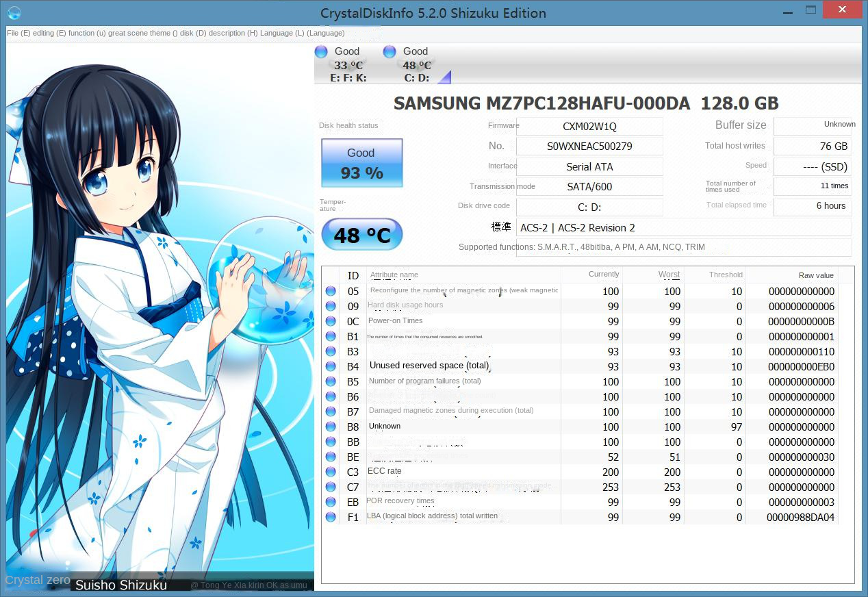Screen dimensions: 868x597
Task: Click the 48 °C temperature button
Action: pyautogui.click(x=362, y=236)
